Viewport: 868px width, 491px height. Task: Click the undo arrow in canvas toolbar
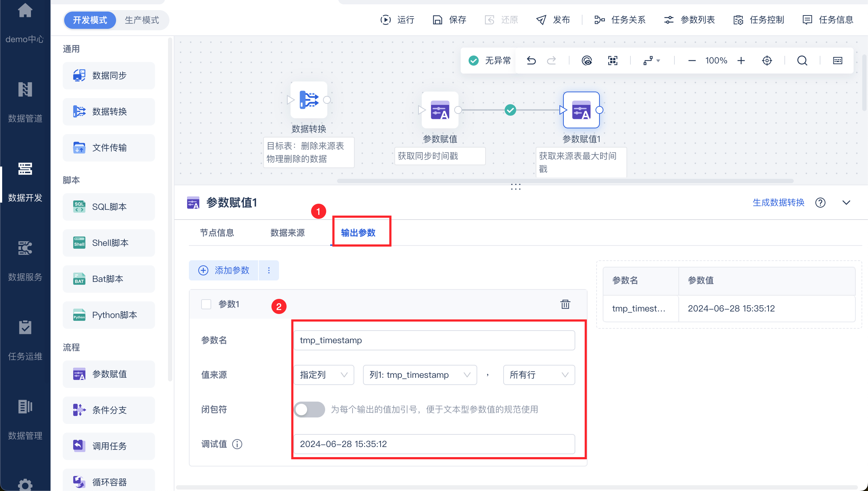pyautogui.click(x=531, y=61)
